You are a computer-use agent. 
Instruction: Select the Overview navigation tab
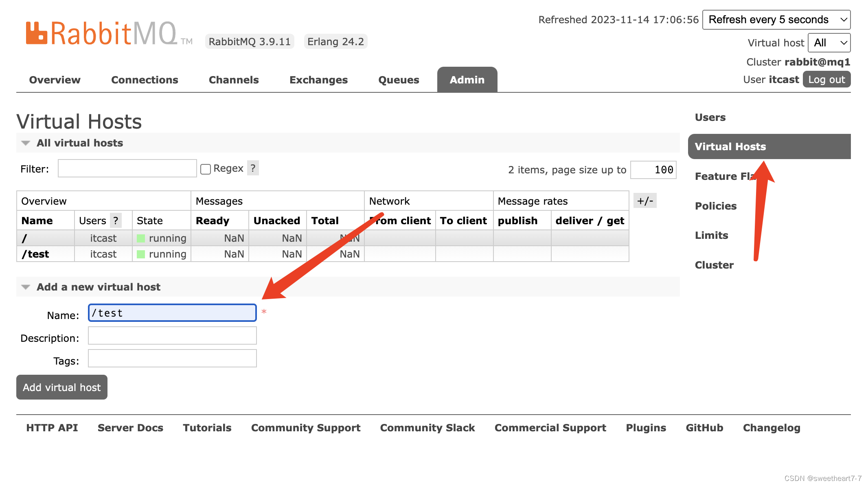click(54, 79)
